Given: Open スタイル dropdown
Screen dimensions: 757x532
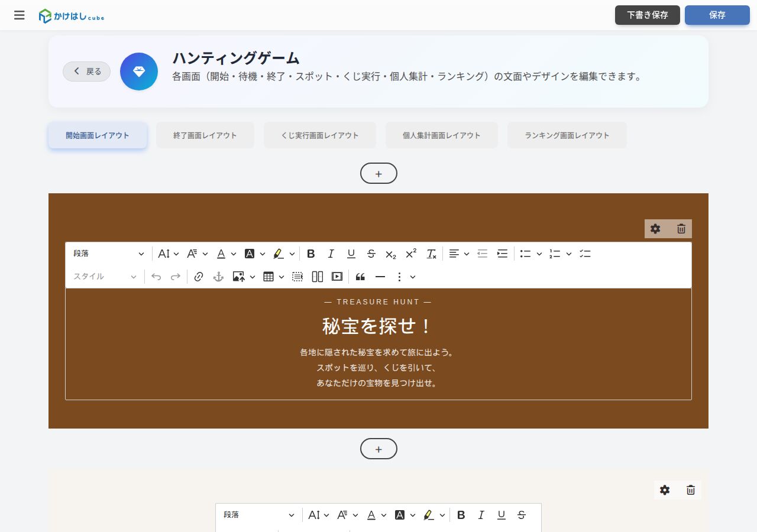Looking at the screenshot, I should pyautogui.click(x=105, y=277).
